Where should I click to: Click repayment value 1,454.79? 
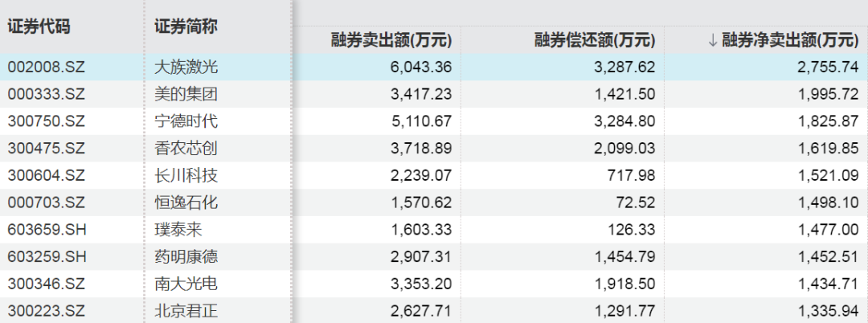624,257
